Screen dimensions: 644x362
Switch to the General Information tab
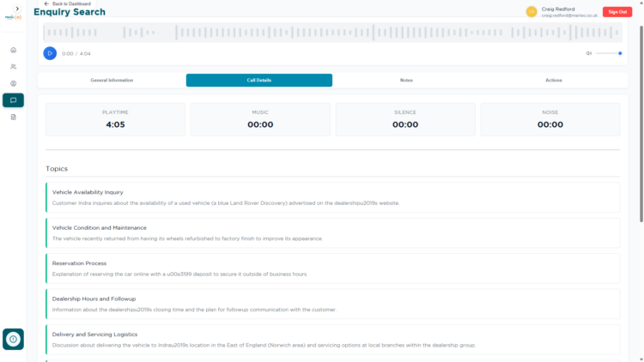pos(112,80)
